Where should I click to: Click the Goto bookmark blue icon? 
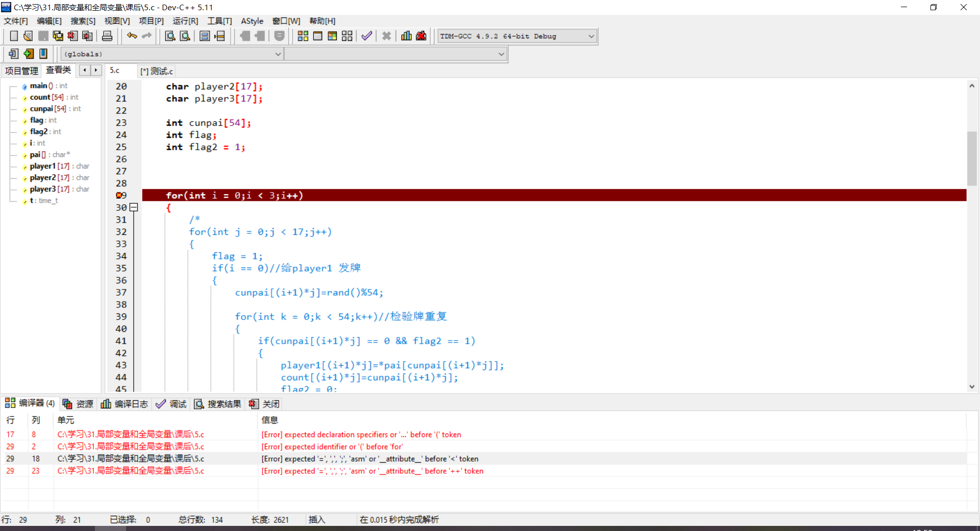pyautogui.click(x=43, y=54)
